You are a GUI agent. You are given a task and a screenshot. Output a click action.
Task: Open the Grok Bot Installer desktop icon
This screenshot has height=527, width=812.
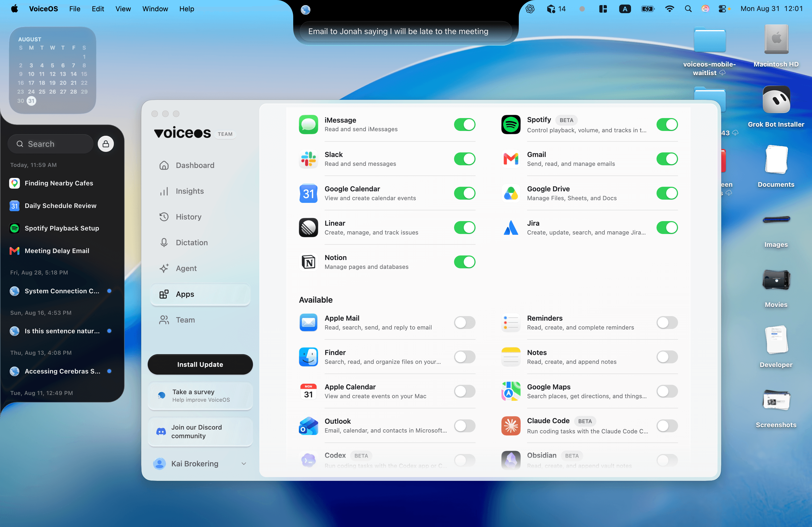pos(776,107)
